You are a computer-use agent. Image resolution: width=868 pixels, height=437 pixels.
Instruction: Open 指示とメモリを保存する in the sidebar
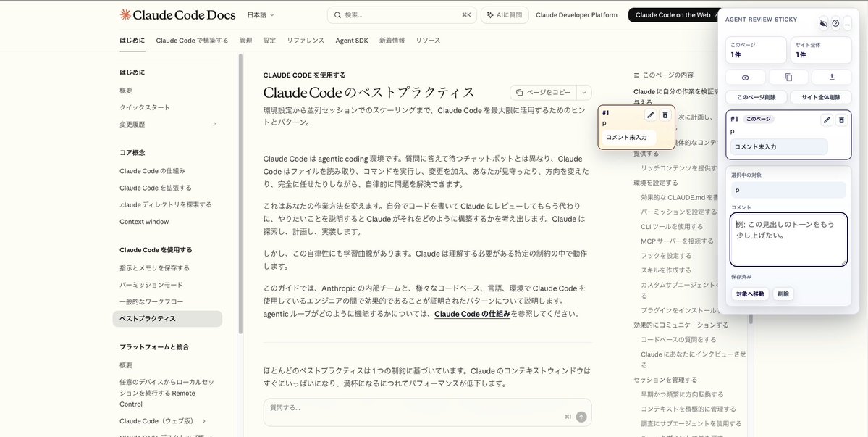click(154, 267)
